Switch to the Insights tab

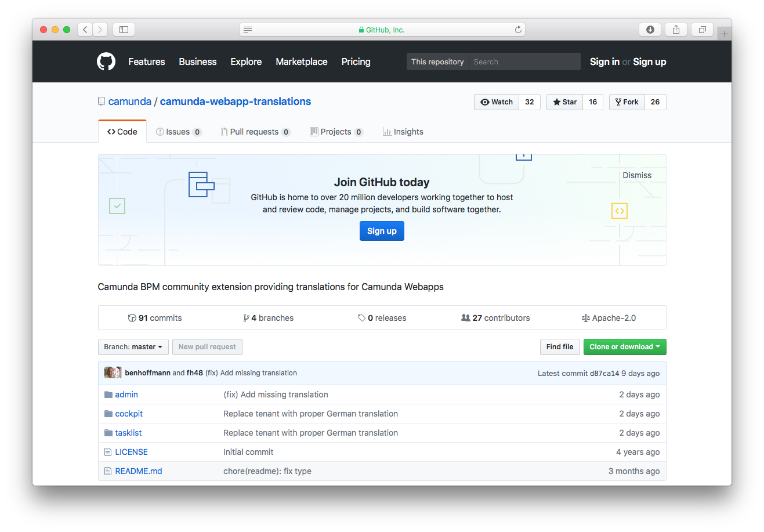(403, 132)
